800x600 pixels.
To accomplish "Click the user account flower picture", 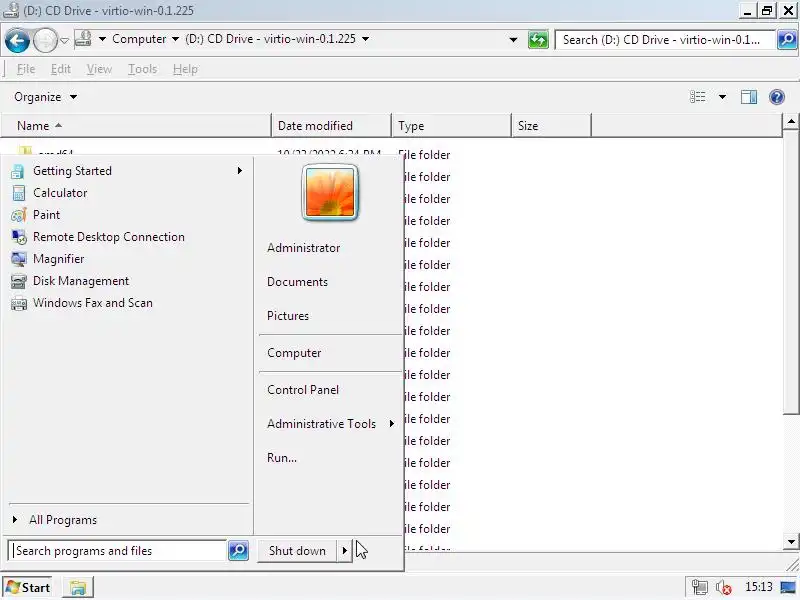I will click(x=330, y=193).
